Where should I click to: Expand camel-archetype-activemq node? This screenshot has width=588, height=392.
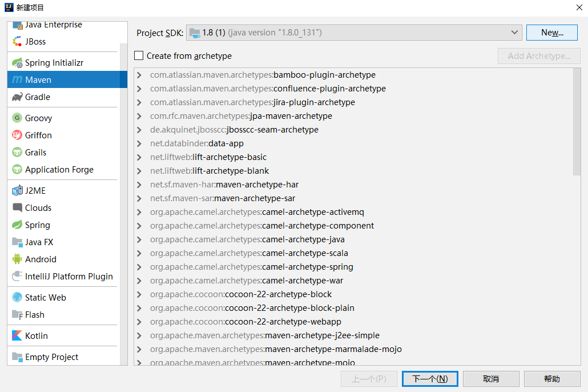(x=139, y=212)
